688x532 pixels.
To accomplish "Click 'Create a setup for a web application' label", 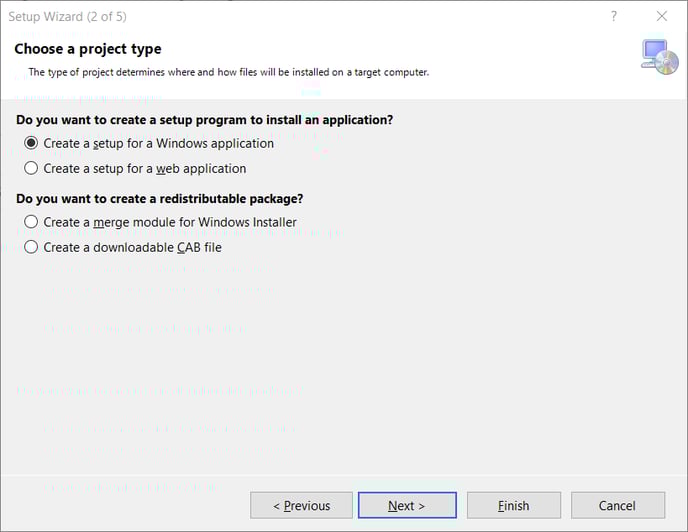I will tap(145, 168).
